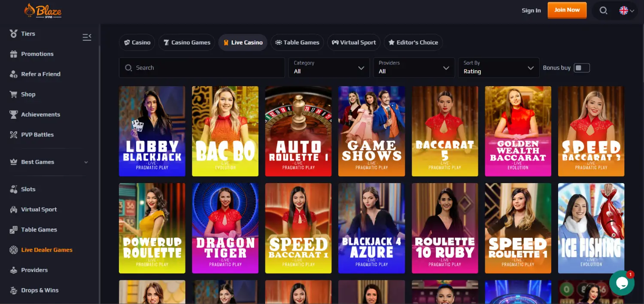
Task: Go to PVP Battles
Action: point(37,135)
